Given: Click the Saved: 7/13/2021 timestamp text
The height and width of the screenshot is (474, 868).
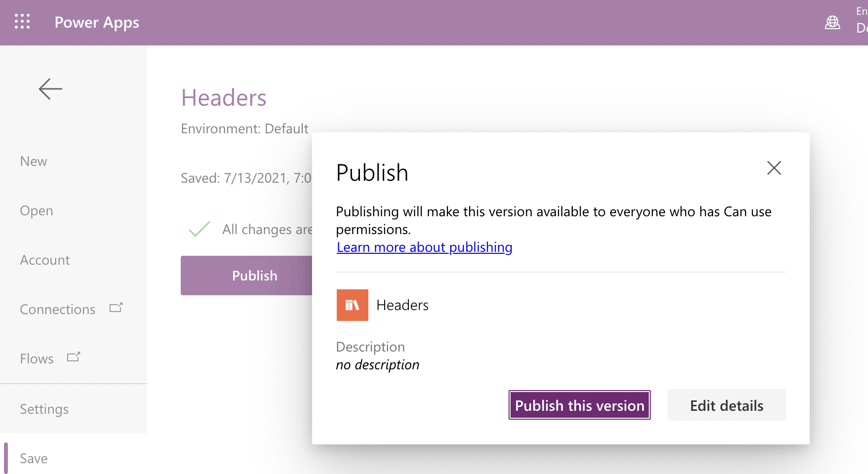Looking at the screenshot, I should 246,178.
